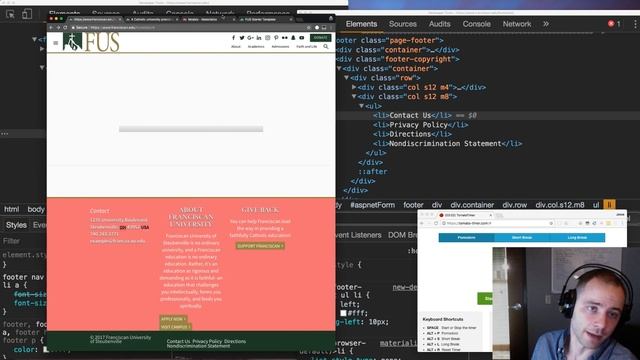Select the Contact Us li element
The image size is (640, 360).
click(412, 115)
